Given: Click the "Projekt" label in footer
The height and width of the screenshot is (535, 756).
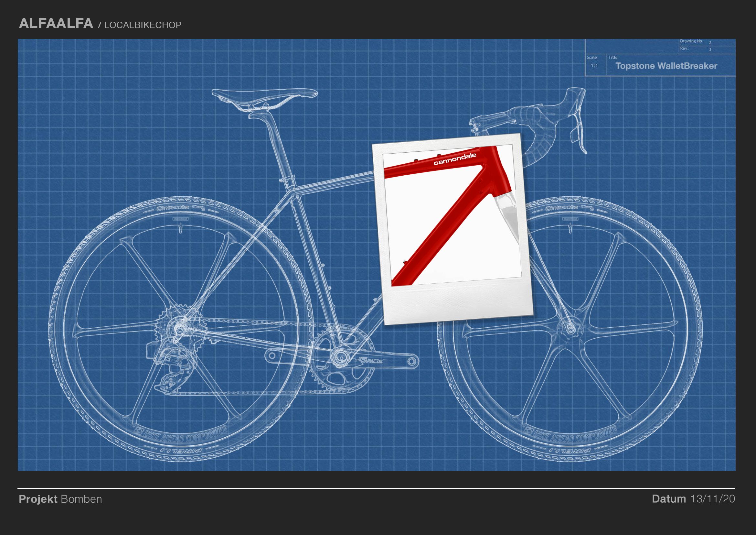Looking at the screenshot, I should click(x=38, y=499).
